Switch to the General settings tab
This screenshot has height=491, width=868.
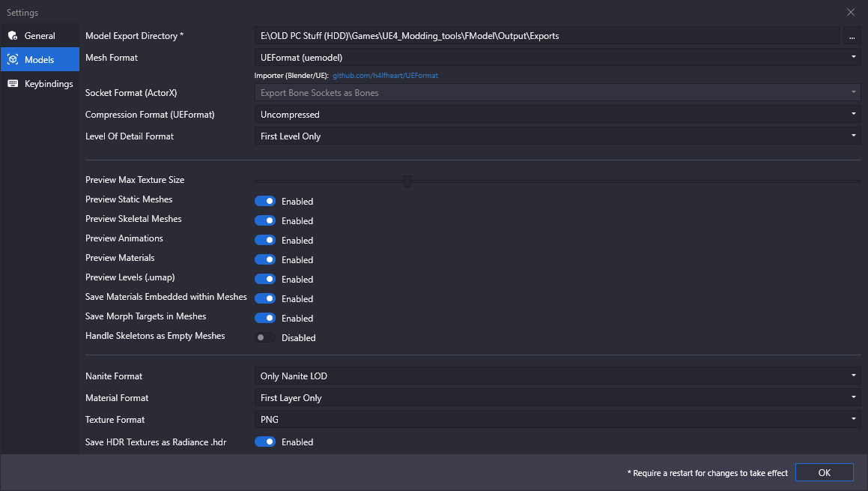[x=40, y=36]
